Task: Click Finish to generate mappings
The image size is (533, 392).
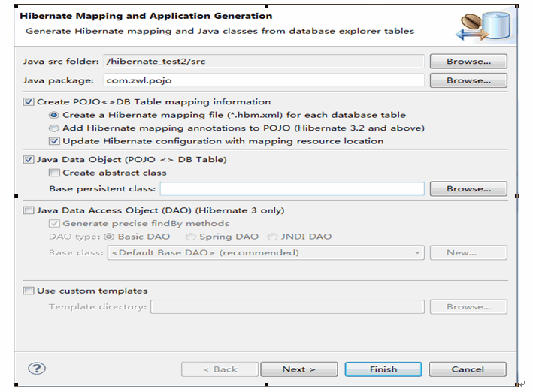Action: 383,369
